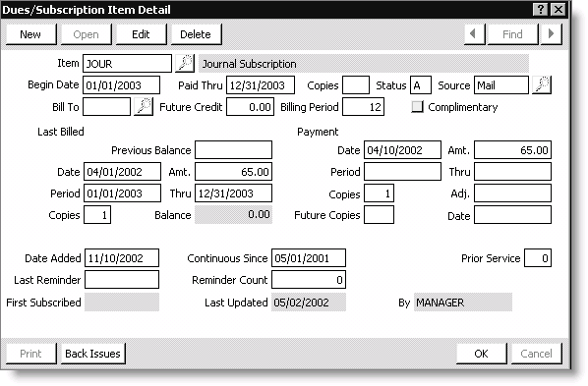This screenshot has width=588, height=386.
Task: Click the Print button
Action: coord(30,354)
